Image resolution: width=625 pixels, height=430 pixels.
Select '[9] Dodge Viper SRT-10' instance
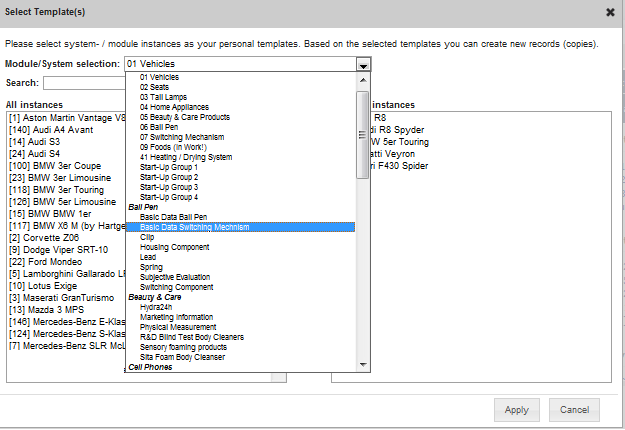[x=58, y=250]
